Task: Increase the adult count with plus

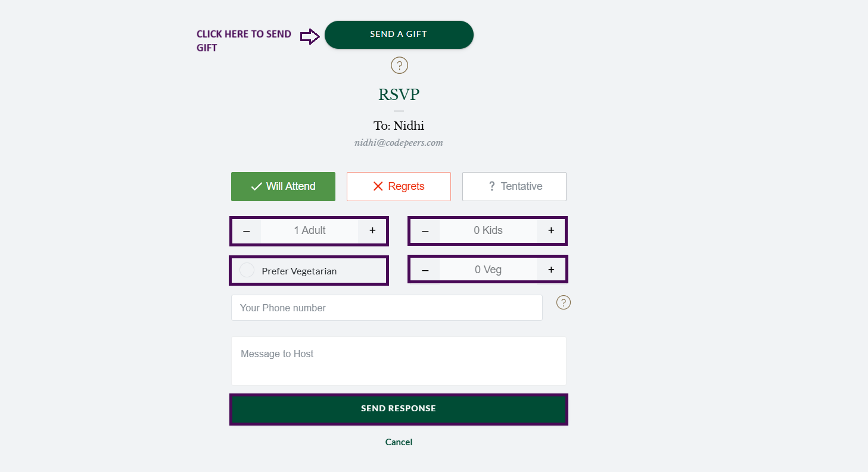Action: [372, 230]
